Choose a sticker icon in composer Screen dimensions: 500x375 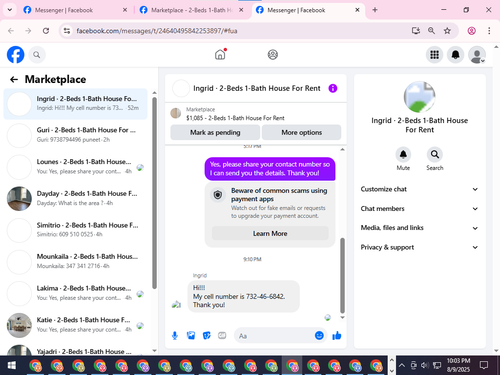click(207, 336)
